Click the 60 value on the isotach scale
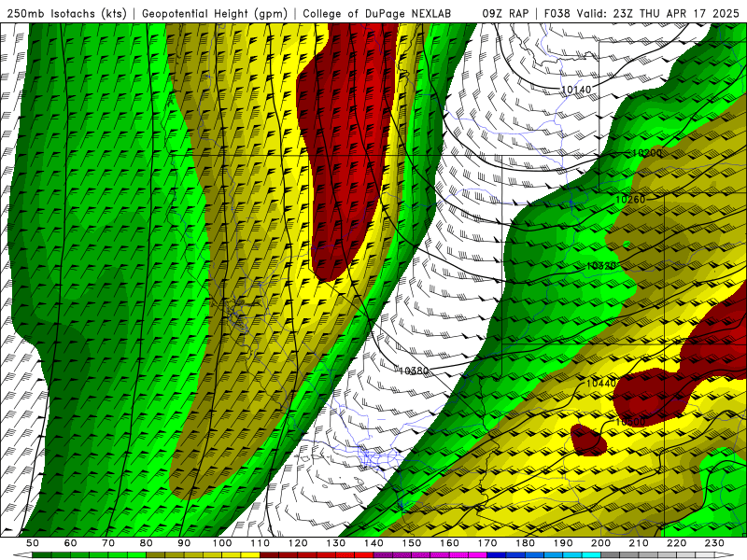 70,543
